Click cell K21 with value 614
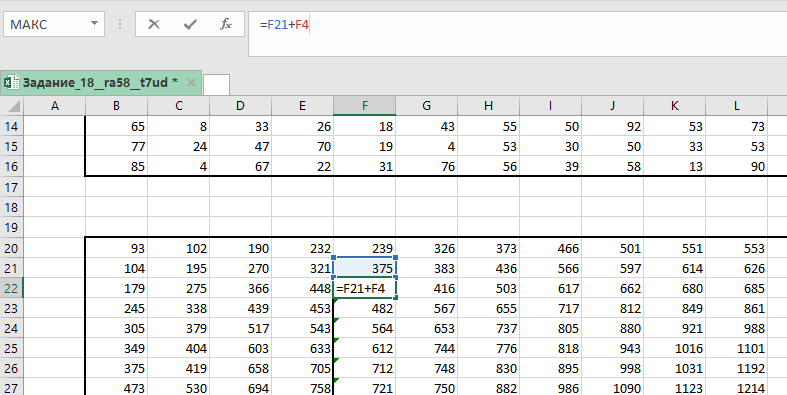Viewport: 787px width, 395px height. [x=675, y=268]
